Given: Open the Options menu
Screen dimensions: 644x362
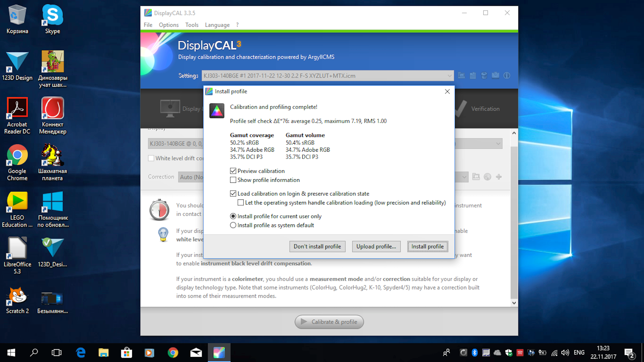Looking at the screenshot, I should click(169, 25).
